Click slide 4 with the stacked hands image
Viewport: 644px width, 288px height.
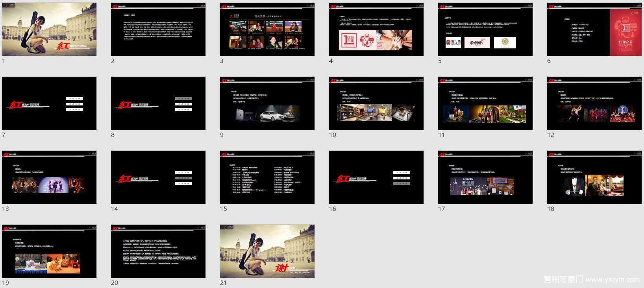(376, 30)
